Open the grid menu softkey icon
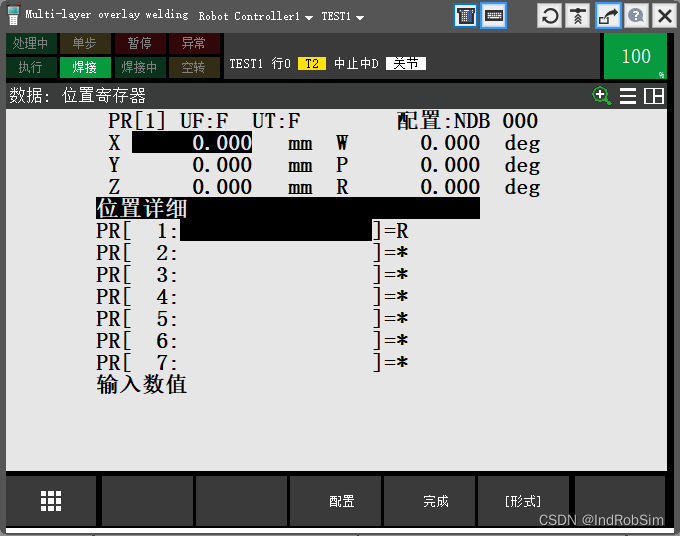 [51, 501]
